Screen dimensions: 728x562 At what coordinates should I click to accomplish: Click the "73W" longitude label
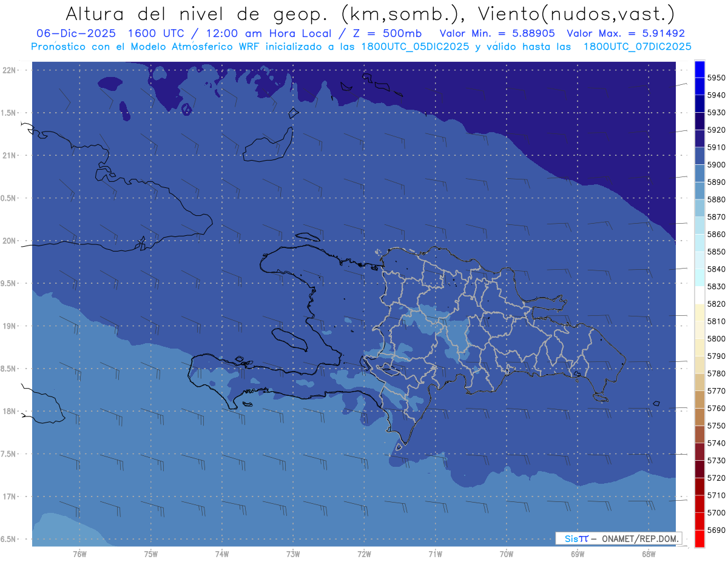pyautogui.click(x=293, y=554)
